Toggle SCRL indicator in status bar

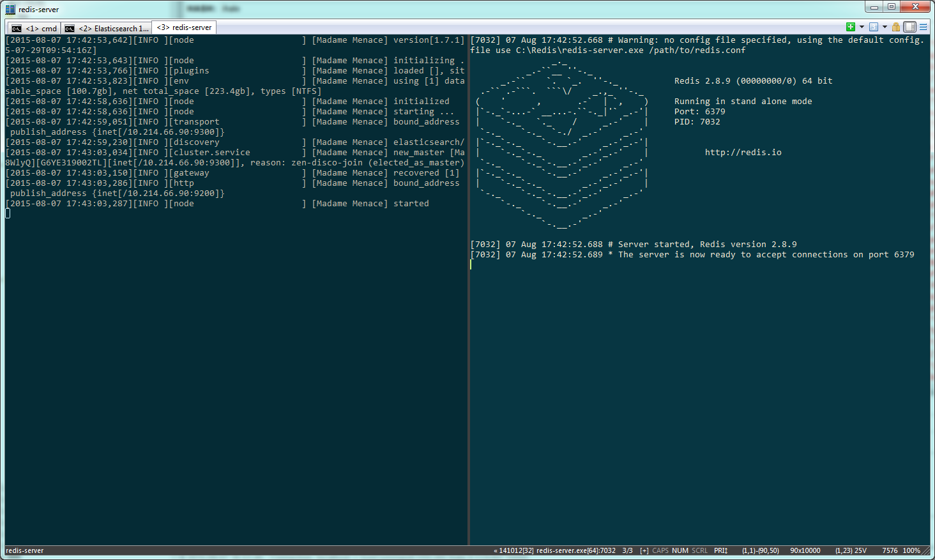(x=699, y=550)
